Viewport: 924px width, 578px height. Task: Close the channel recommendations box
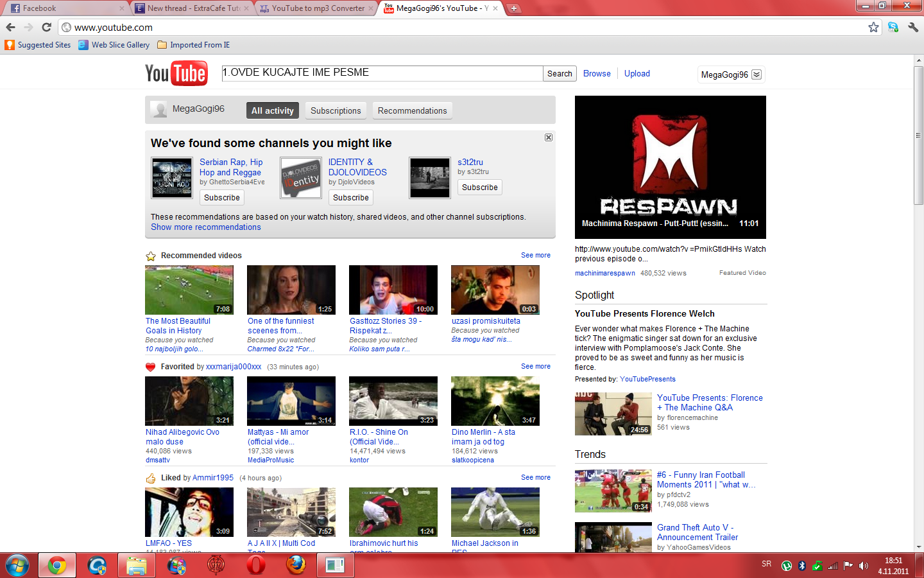pos(549,137)
